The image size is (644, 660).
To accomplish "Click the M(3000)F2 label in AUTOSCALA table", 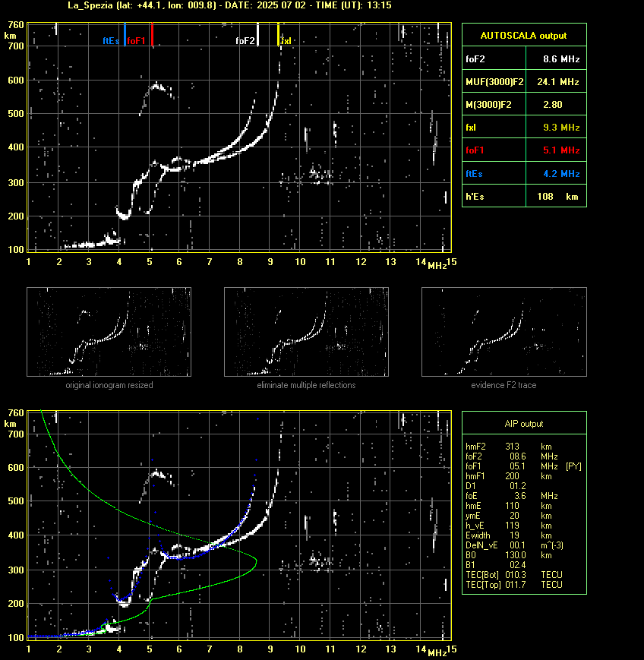I will (488, 104).
